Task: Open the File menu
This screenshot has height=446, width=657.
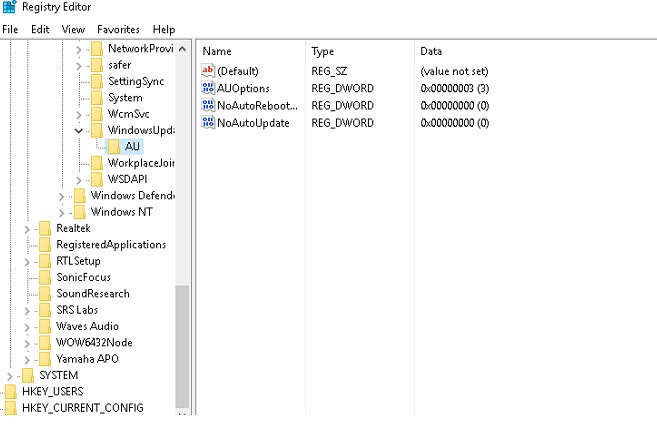Action: (x=10, y=29)
